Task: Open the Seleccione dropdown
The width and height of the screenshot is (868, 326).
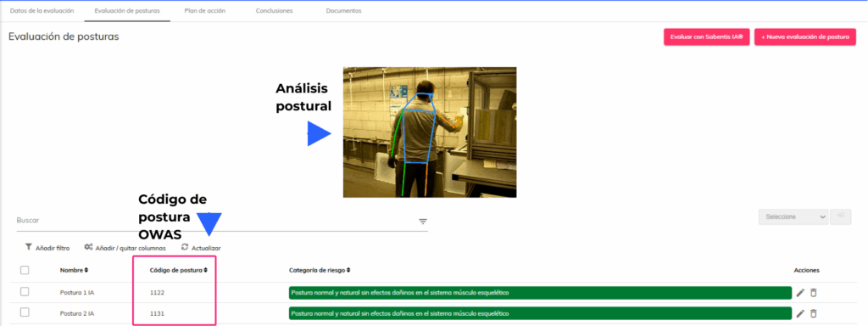Action: 793,216
